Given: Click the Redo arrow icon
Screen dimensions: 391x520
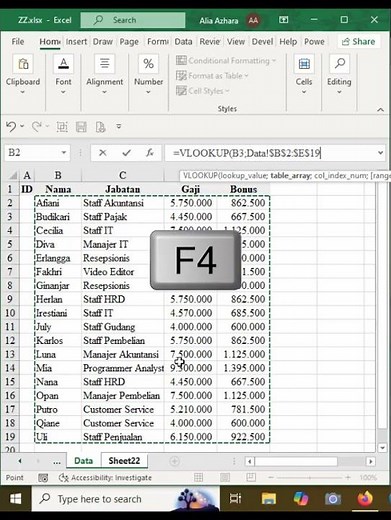Looking at the screenshot, I should [x=36, y=126].
